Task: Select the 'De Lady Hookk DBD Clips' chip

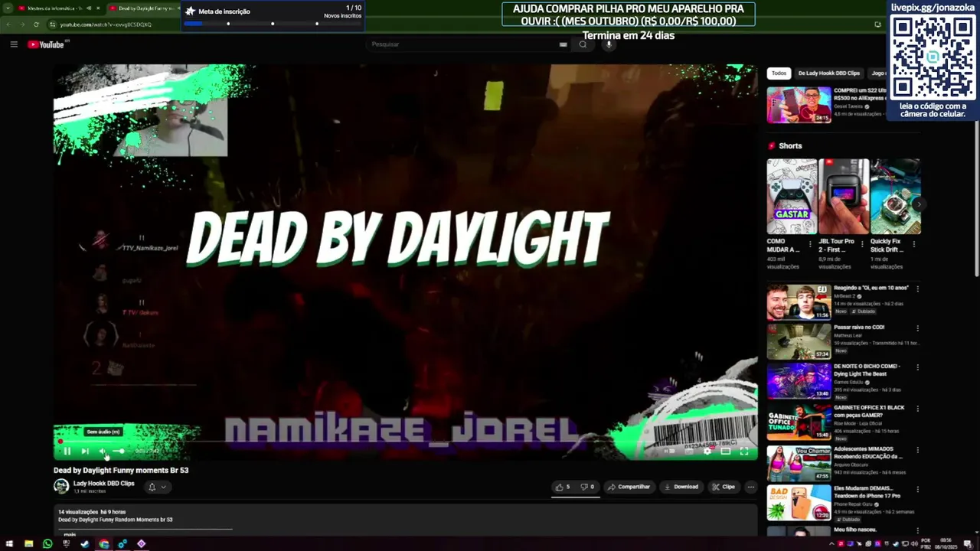Action: click(x=829, y=73)
